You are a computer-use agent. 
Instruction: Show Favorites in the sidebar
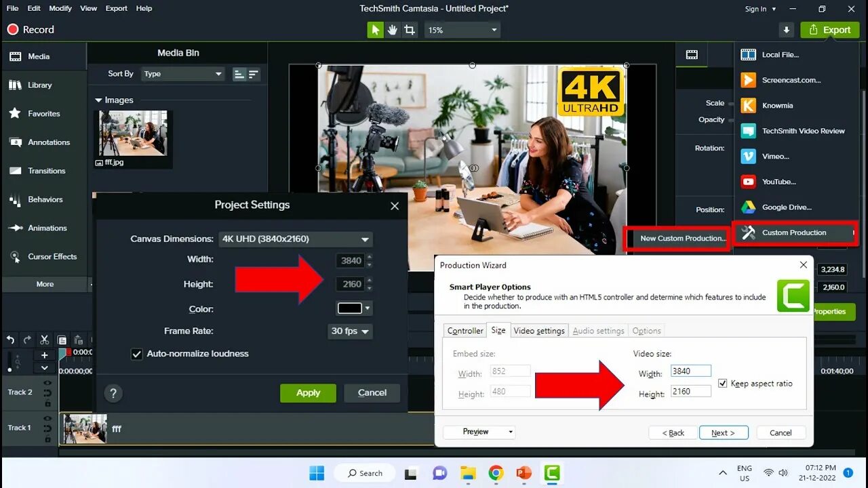point(43,114)
